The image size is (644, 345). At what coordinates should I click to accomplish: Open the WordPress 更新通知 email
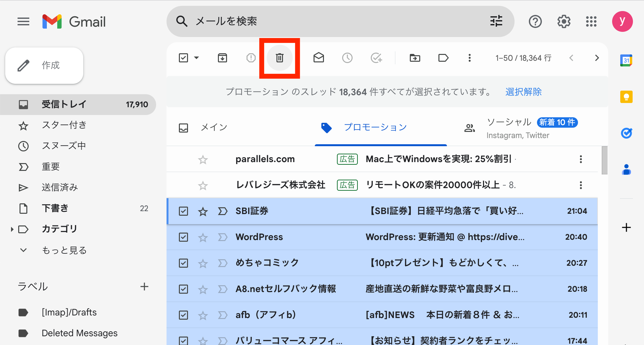tap(382, 237)
